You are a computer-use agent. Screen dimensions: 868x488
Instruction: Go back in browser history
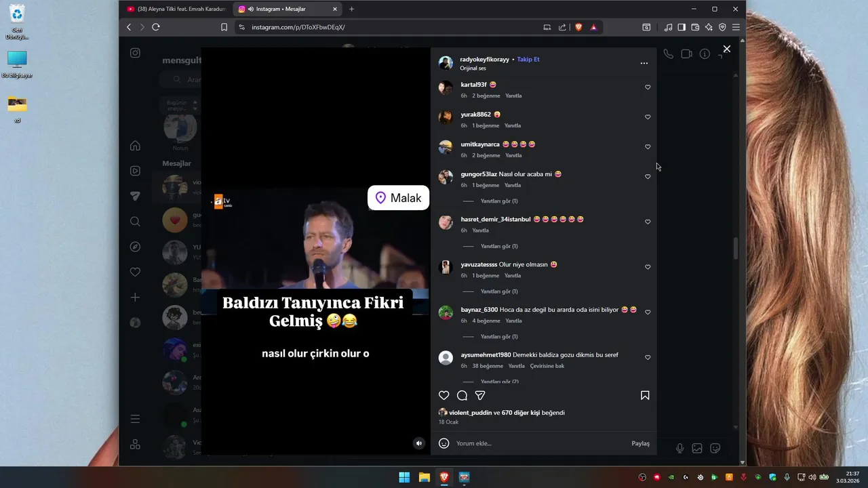click(129, 27)
